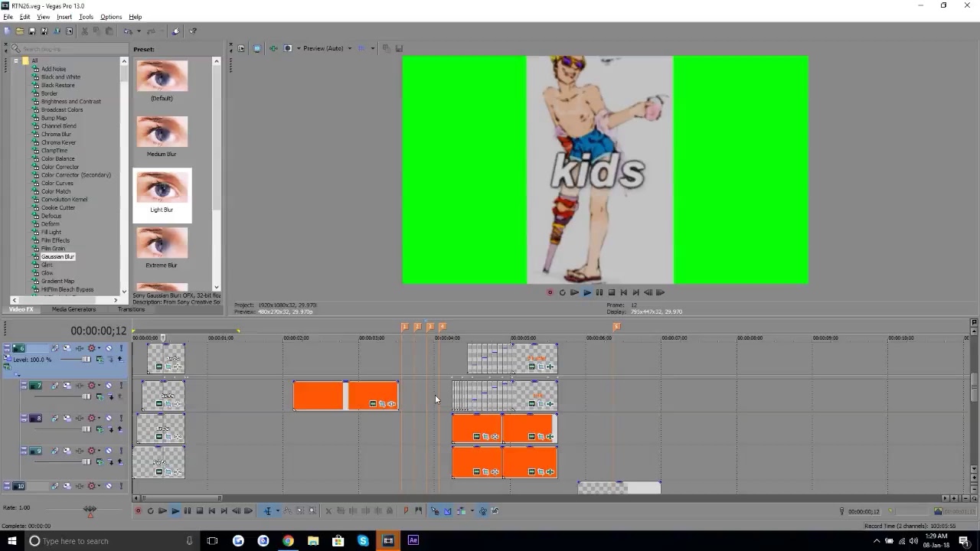Open the split-screen view options dropdown
980x551 pixels.
299,48
